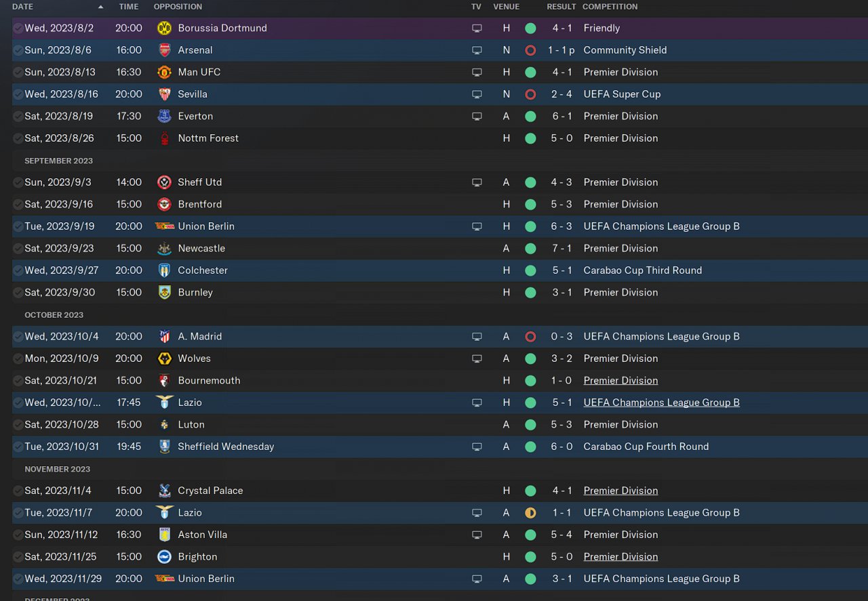Collapse the November 2023 month section

pos(57,469)
